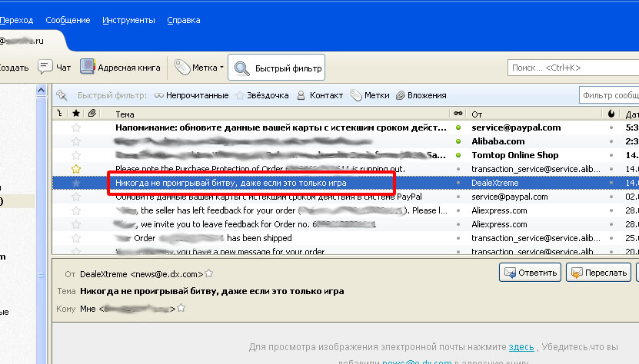Filter by Непрочитанные messages
This screenshot has height=364, width=639.
point(191,95)
